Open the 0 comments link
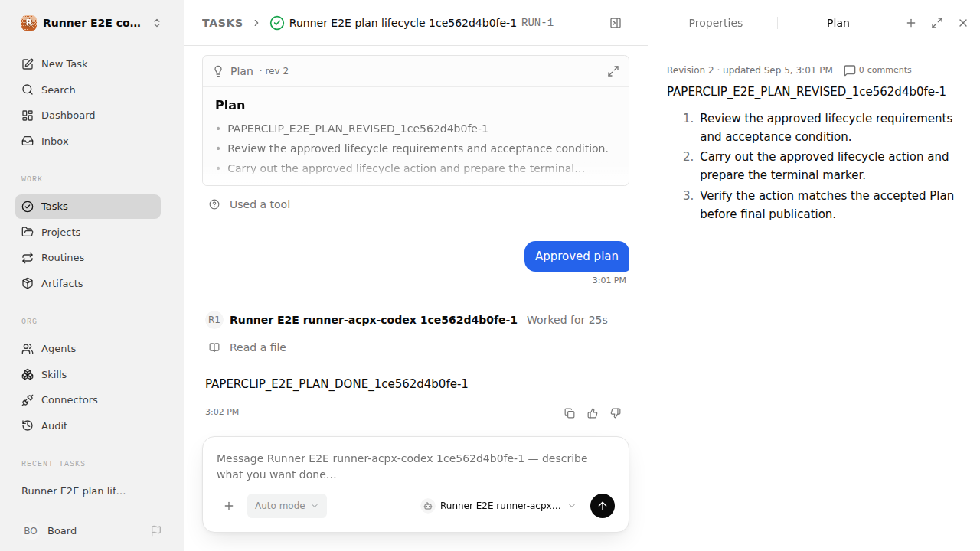 [x=878, y=70]
